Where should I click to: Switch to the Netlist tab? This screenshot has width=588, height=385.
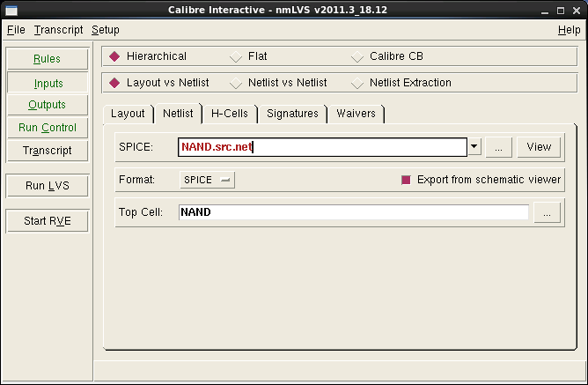point(178,114)
